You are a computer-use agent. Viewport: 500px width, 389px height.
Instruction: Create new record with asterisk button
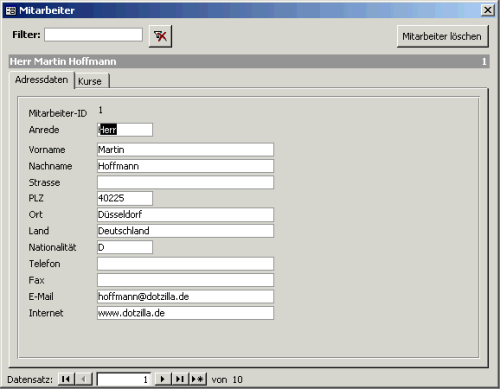198,379
